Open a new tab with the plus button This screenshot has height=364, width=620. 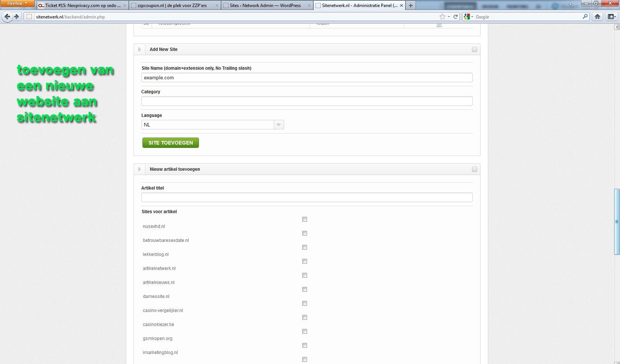411,6
